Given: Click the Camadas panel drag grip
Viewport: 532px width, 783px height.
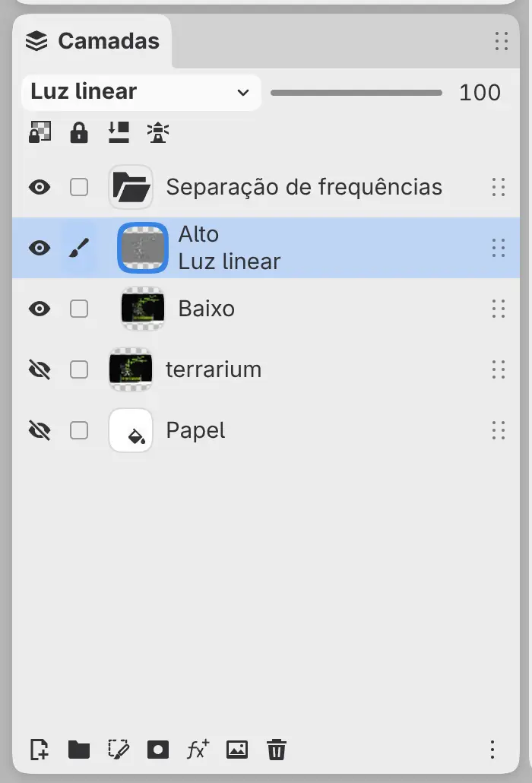Looking at the screenshot, I should [501, 41].
